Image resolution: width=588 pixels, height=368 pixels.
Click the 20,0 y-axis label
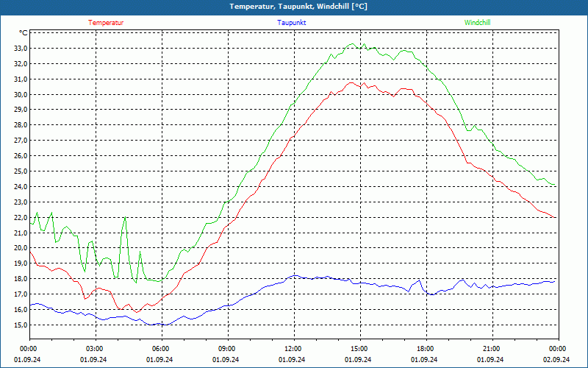click(21, 248)
